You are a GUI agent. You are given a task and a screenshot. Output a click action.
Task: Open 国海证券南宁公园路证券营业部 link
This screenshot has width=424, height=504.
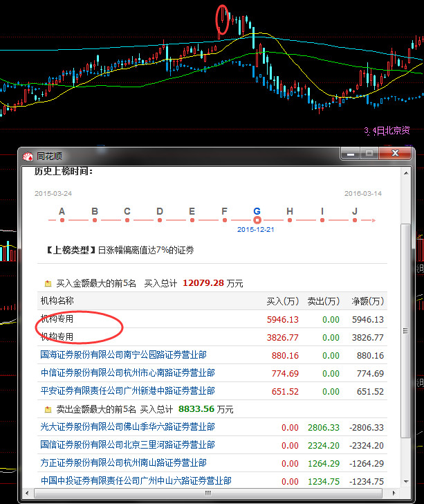(123, 355)
